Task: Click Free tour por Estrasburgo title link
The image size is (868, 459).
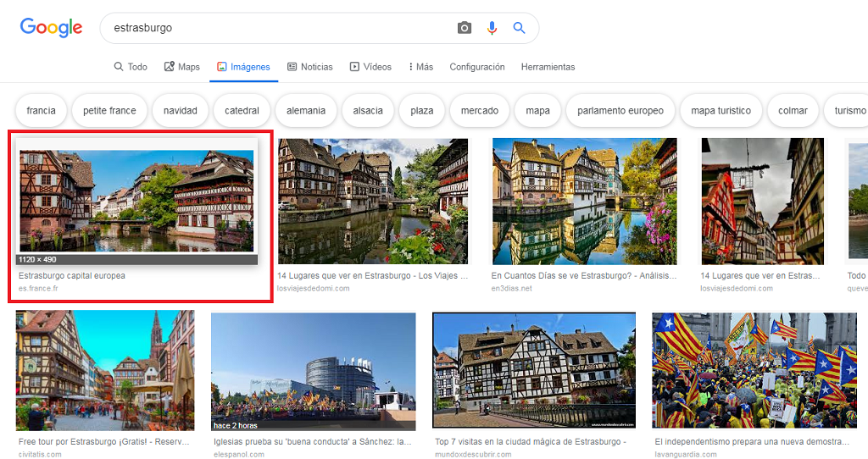Action: pos(104,441)
